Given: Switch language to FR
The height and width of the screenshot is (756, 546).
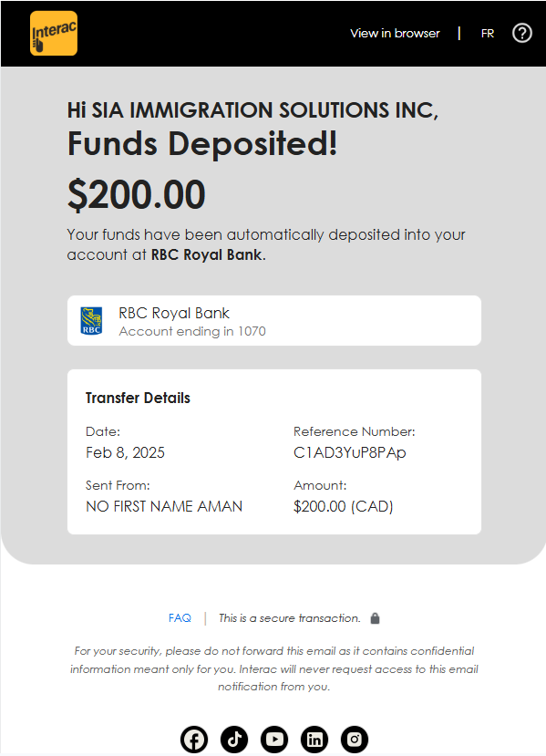Looking at the screenshot, I should [x=488, y=33].
